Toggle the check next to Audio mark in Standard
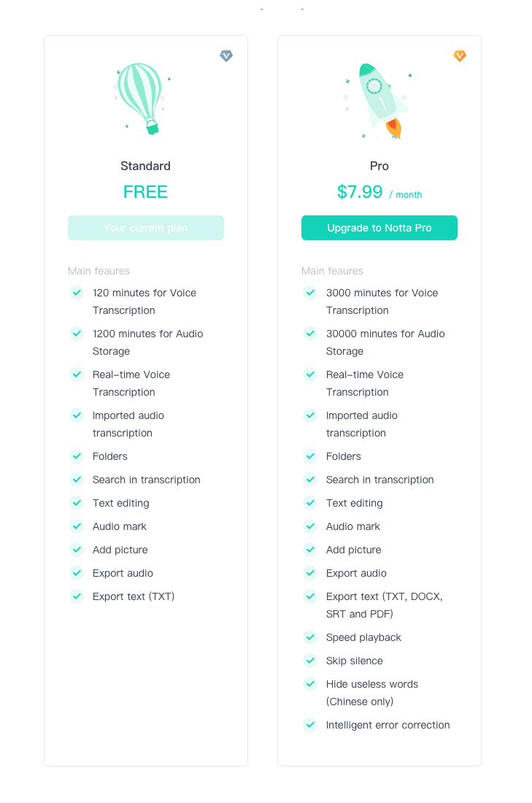The width and height of the screenshot is (532, 803). (77, 526)
